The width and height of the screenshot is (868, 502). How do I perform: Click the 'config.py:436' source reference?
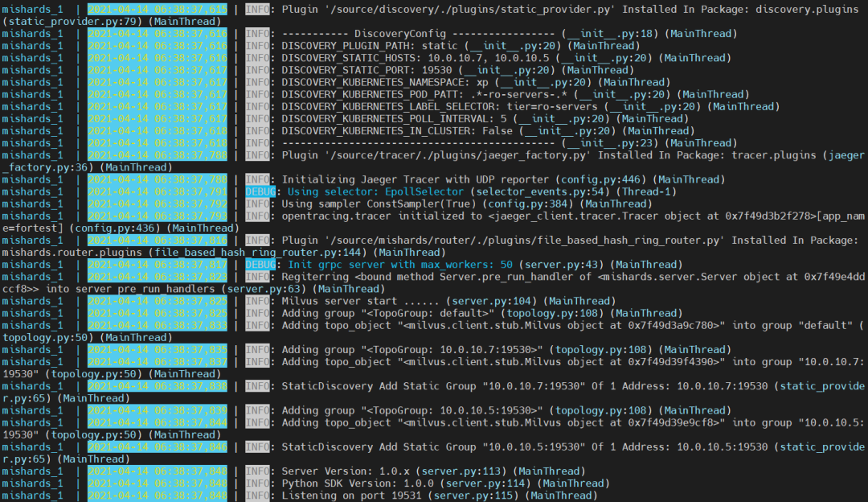pos(115,228)
